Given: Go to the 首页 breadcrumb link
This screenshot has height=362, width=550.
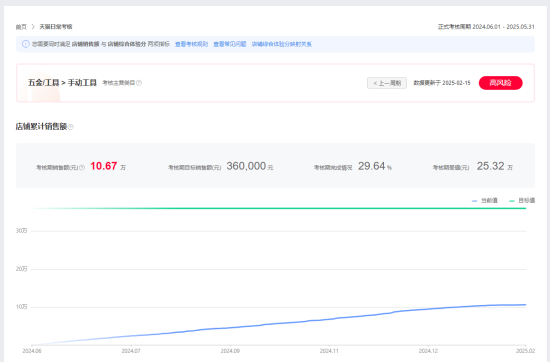Looking at the screenshot, I should point(21,27).
